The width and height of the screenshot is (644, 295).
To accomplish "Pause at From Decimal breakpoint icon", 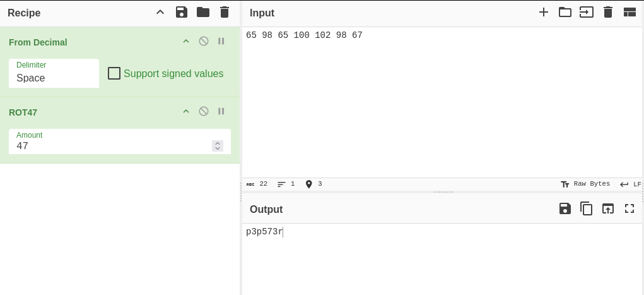I will point(221,41).
